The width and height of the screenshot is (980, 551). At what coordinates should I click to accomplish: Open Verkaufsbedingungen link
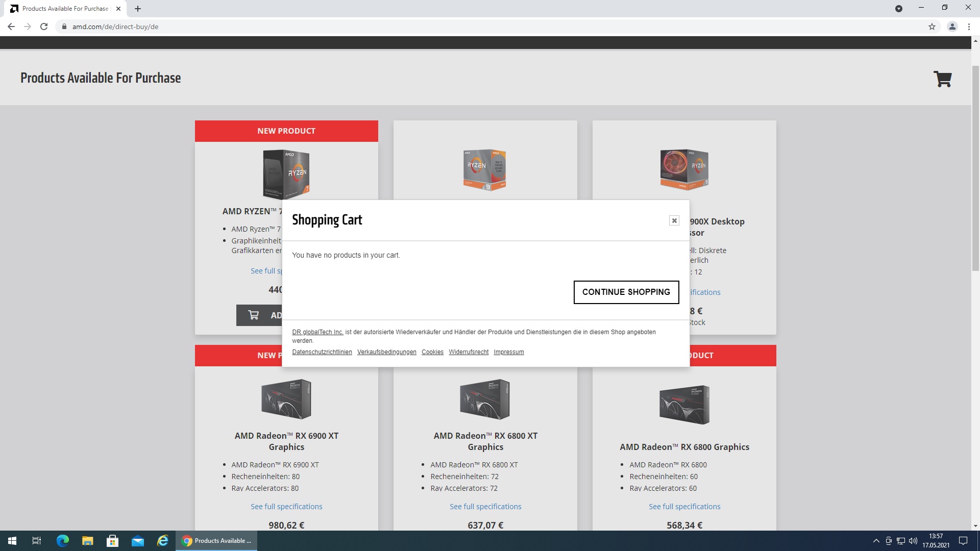(386, 352)
